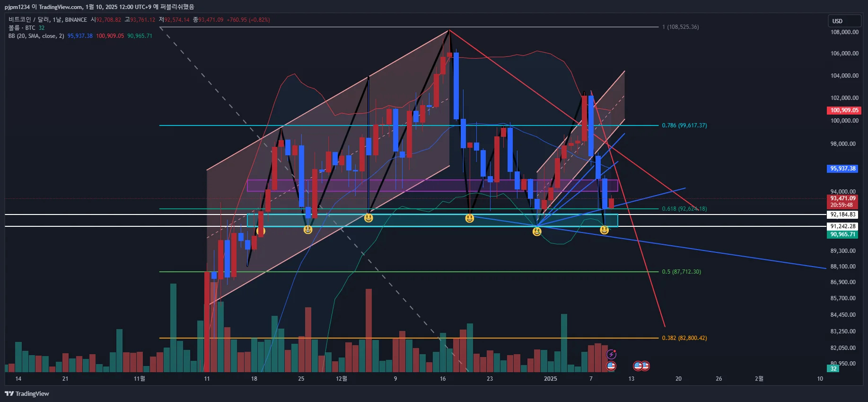Click the 16 date label on the time axis

443,379
